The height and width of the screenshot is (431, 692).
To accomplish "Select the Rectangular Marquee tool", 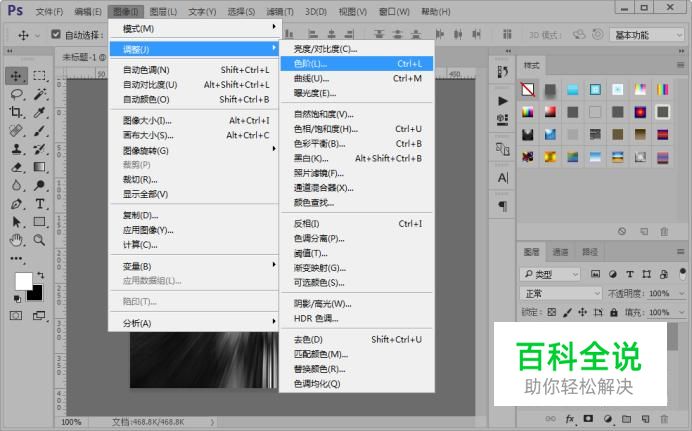I will coord(40,76).
